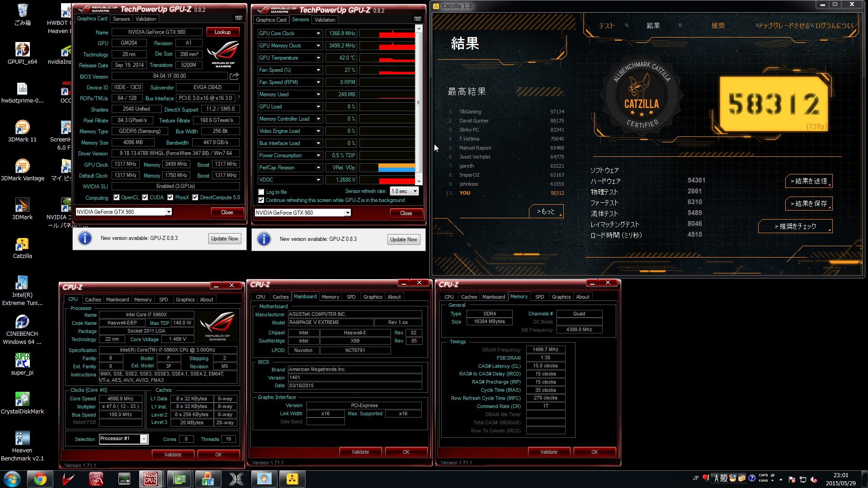The image size is (868, 488).
Task: Click the PerfCap Reason colored bar graph
Action: [x=387, y=168]
